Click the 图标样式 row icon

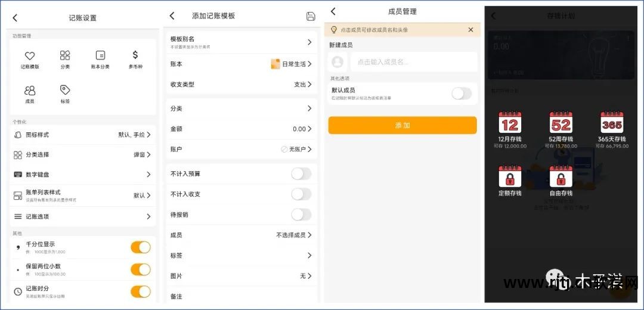[x=18, y=135]
